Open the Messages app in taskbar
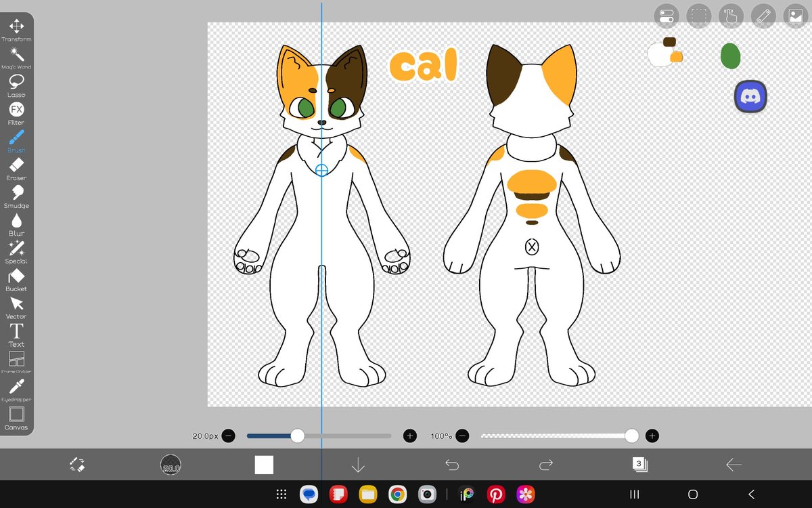This screenshot has width=812, height=508. tap(309, 494)
